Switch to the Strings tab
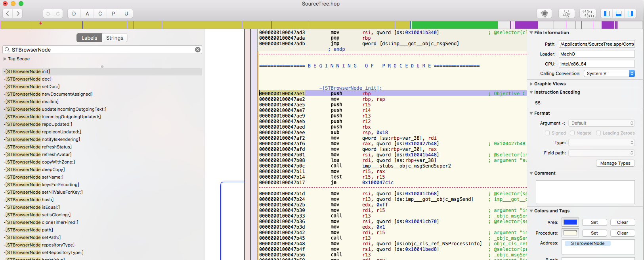Screen dimensions: 644x260 tap(115, 38)
